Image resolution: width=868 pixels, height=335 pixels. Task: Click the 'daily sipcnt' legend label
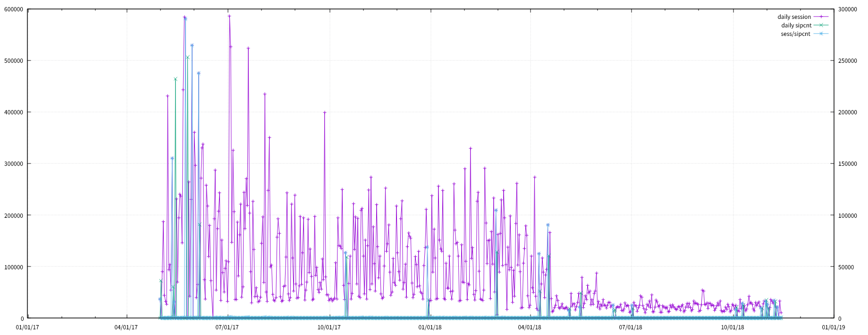click(796, 26)
